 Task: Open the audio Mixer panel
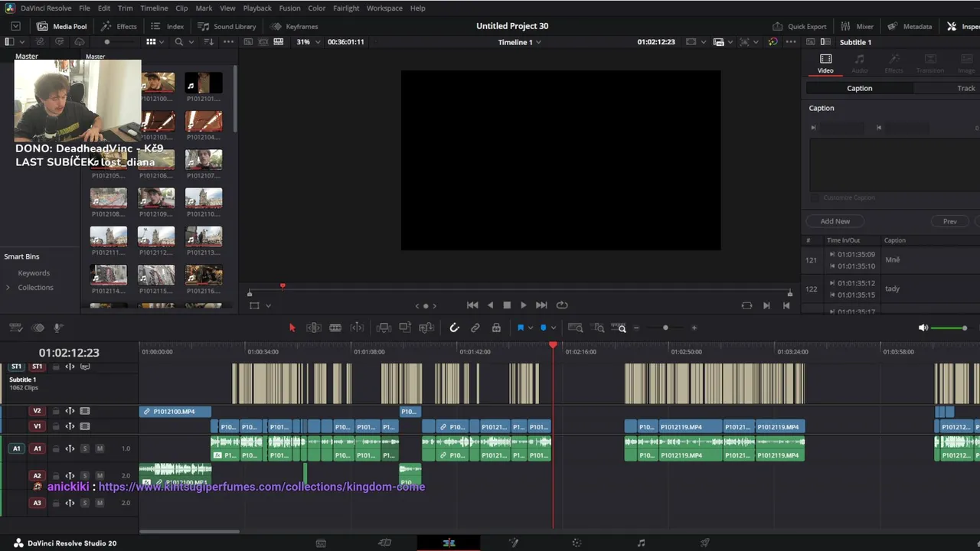tap(857, 26)
